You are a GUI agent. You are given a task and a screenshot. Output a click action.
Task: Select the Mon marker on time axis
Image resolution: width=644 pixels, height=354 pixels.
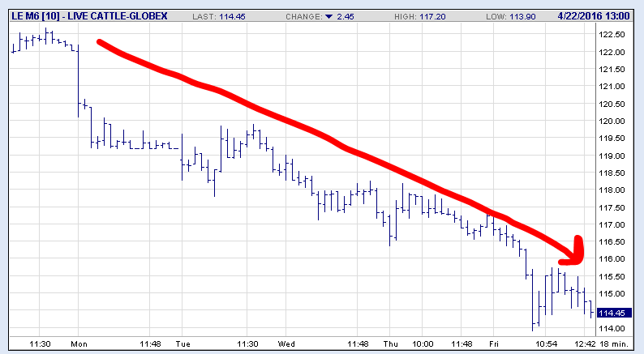[x=79, y=344]
